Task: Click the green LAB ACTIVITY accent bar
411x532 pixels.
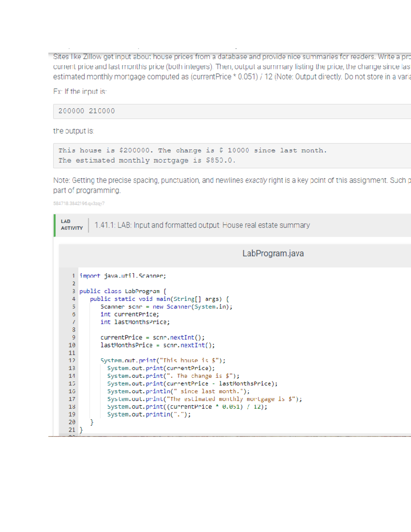Action: pos(55,225)
